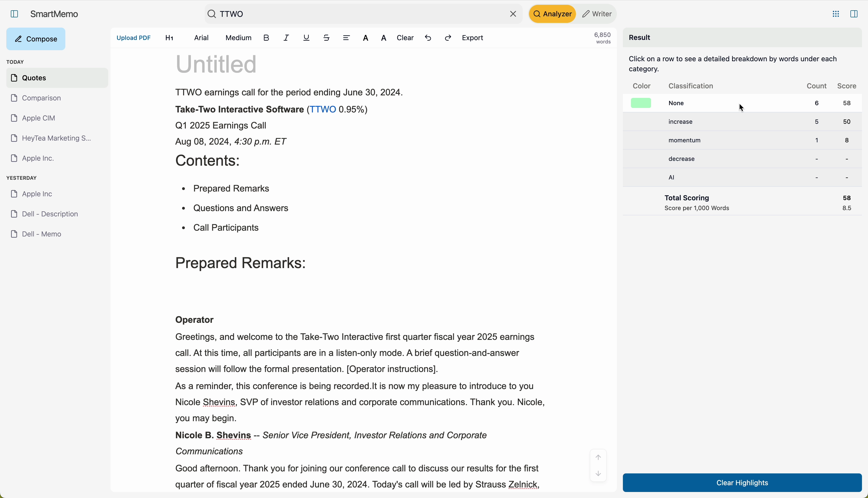The width and height of the screenshot is (868, 498).
Task: Open the Medium font size dropdown
Action: coord(238,38)
